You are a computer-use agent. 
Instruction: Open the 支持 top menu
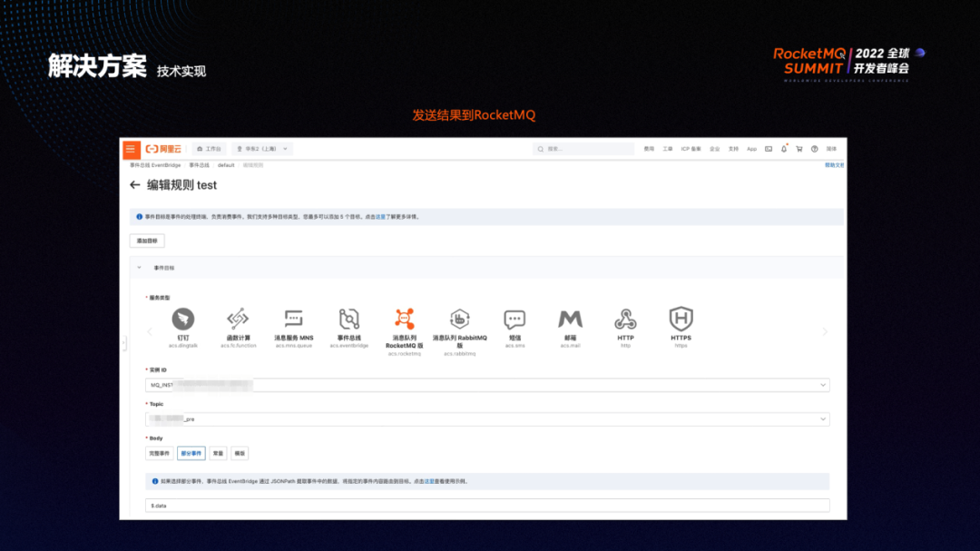(x=733, y=149)
